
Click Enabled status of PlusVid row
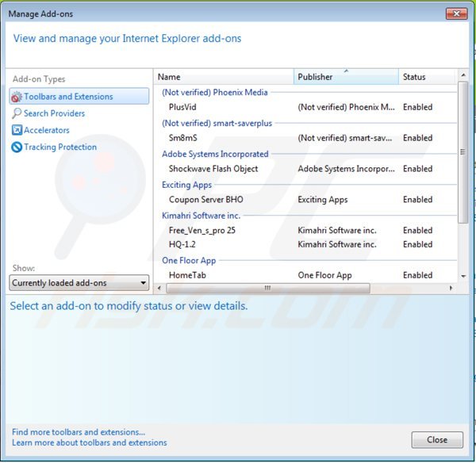click(x=418, y=107)
